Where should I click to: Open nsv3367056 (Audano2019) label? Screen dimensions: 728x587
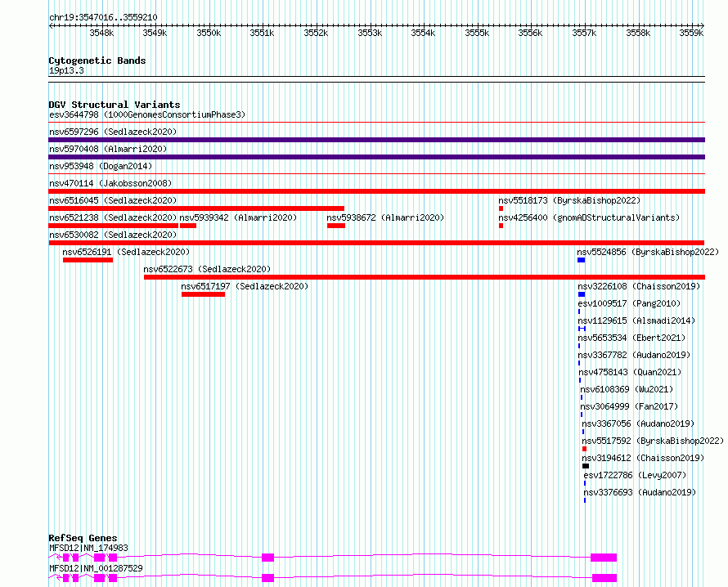point(638,423)
